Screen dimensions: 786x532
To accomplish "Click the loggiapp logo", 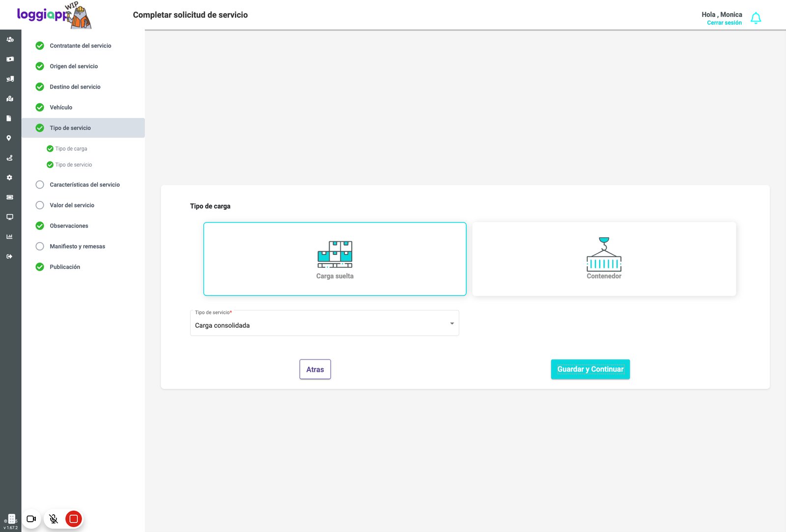I will point(54,16).
